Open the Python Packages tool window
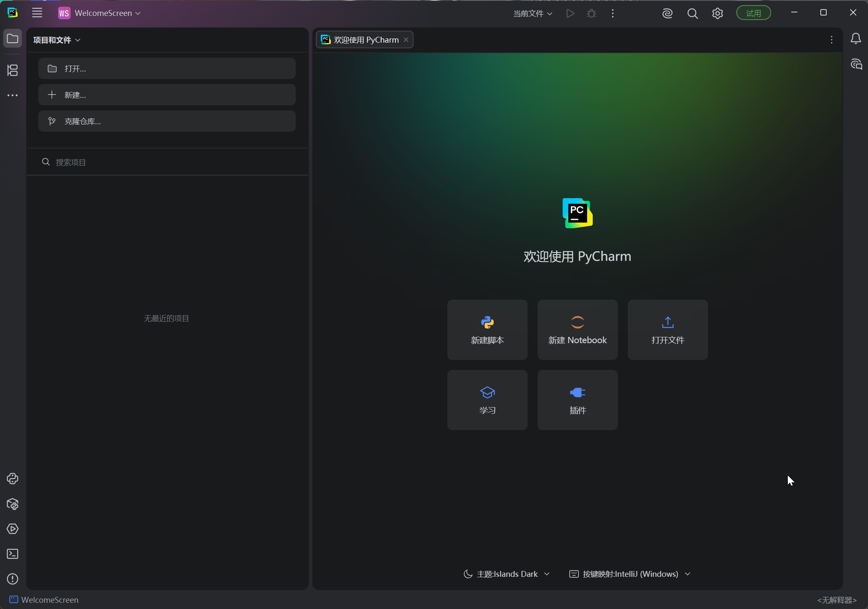Viewport: 868px width, 609px height. (x=13, y=504)
